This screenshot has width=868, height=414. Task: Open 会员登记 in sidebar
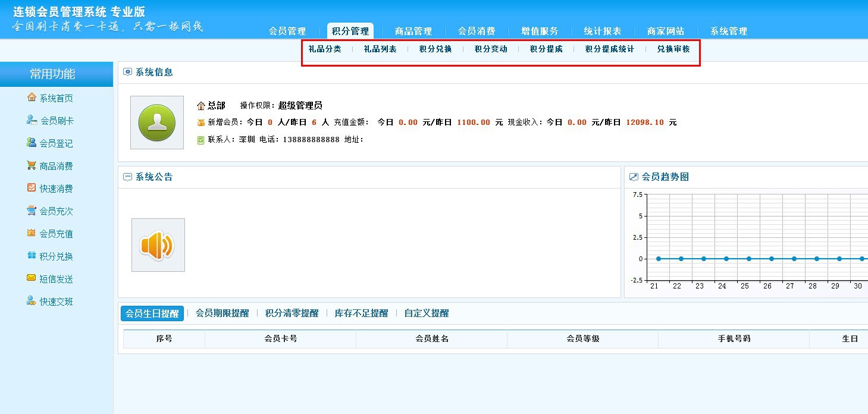point(57,143)
